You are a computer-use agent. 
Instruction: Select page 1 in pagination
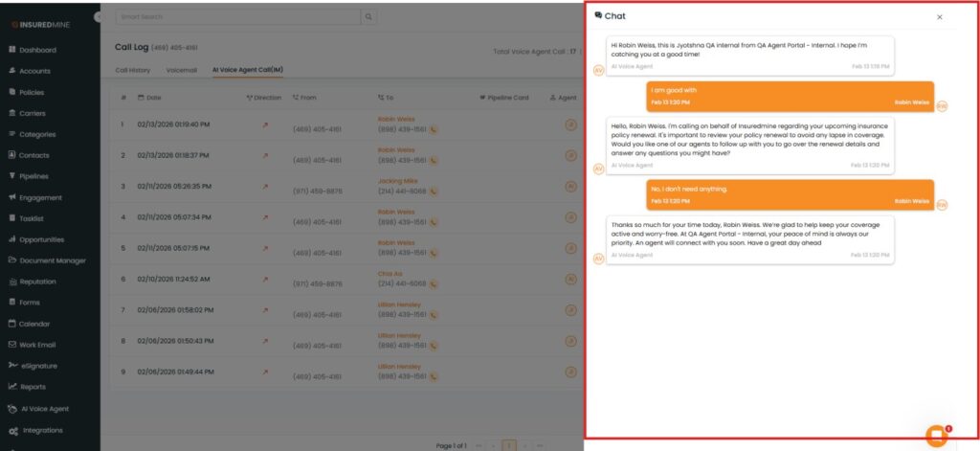(x=509, y=445)
